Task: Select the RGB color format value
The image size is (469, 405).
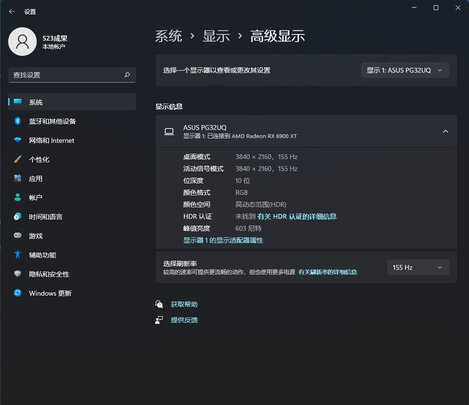Action: (242, 192)
